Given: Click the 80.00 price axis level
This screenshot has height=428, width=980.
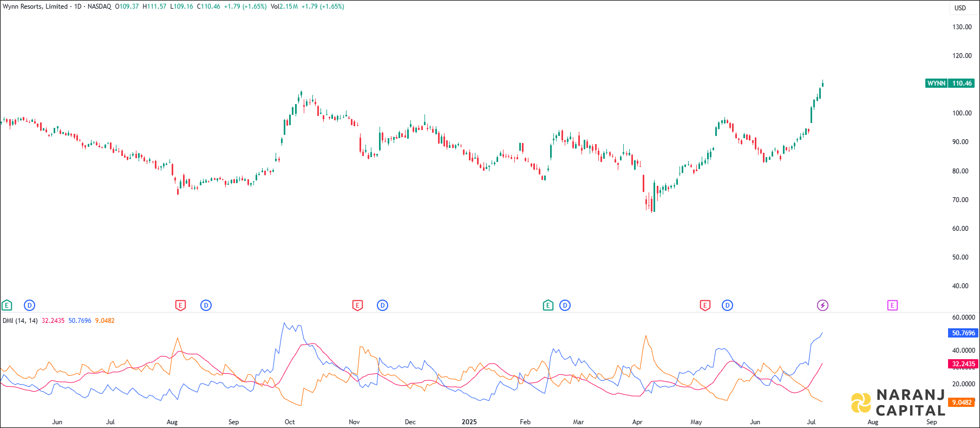Looking at the screenshot, I should (961, 171).
